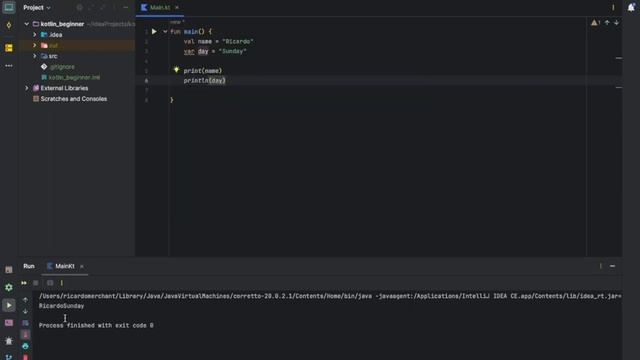Open the Terminal tool window icon
This screenshot has width=640, height=360.
9,323
